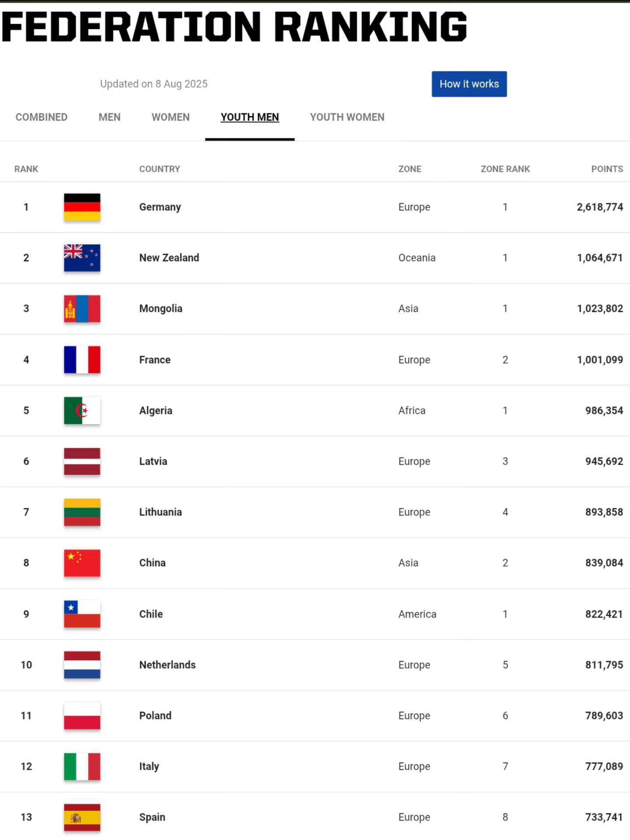Click the Poland flag icon
The width and height of the screenshot is (630, 840).
point(82,715)
